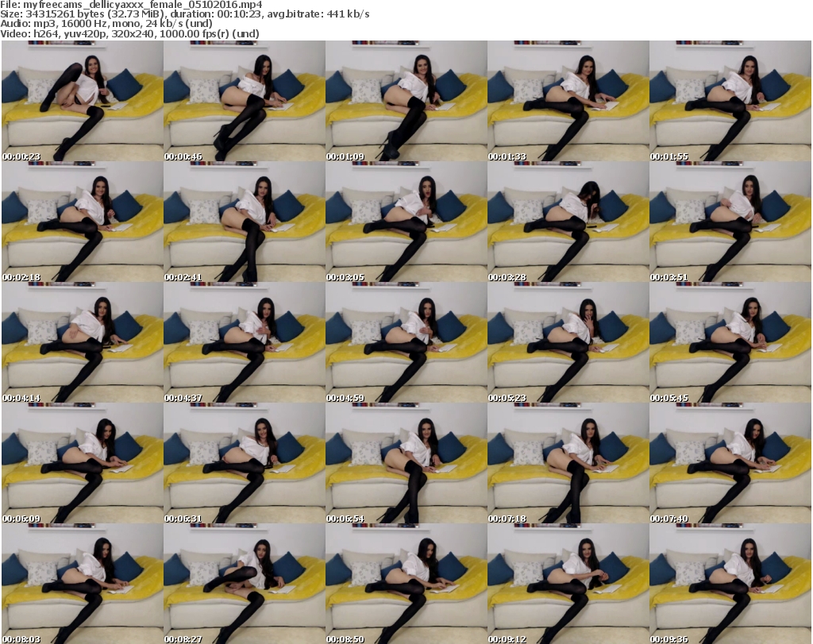Open the thumbnail stamped 00:01:09

pos(406,102)
